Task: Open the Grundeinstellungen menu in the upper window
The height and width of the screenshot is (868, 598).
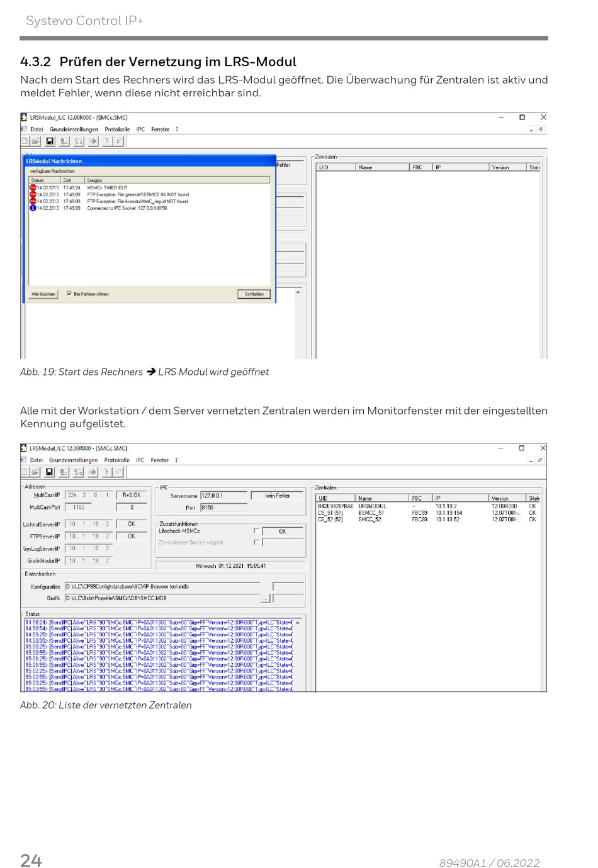Action: point(74,130)
